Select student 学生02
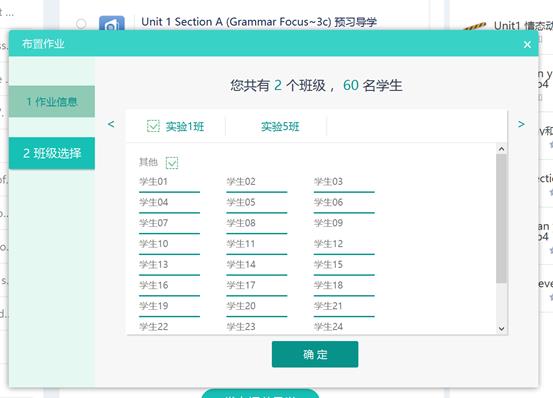Image resolution: width=553 pixels, height=398 pixels. (241, 182)
